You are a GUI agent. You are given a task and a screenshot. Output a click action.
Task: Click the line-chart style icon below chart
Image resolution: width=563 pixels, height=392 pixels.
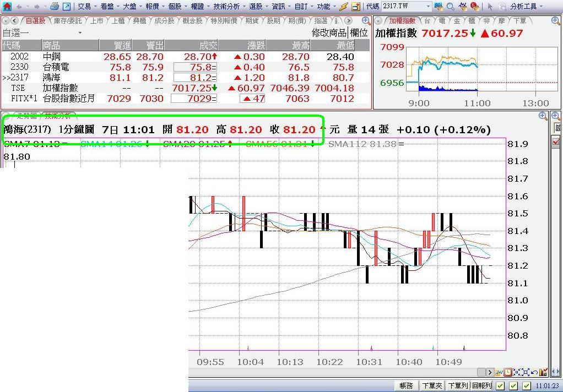[499, 372]
